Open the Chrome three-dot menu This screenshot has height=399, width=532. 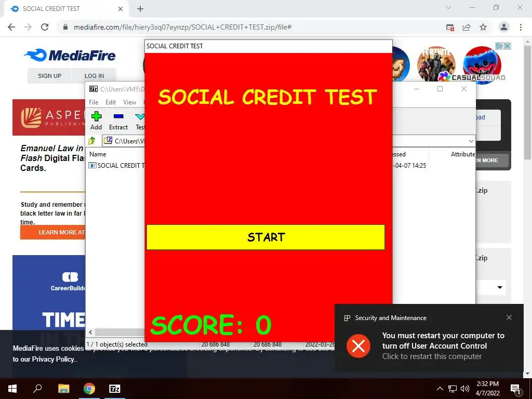[521, 27]
